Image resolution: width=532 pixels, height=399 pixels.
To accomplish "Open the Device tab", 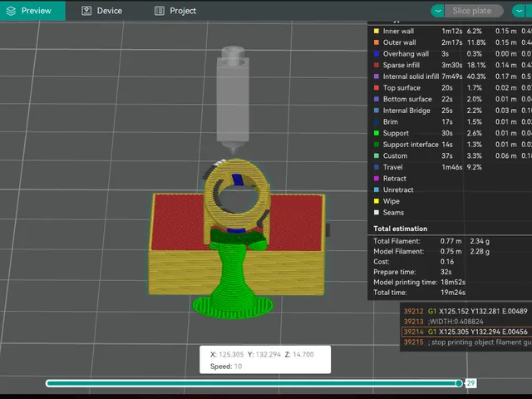I will click(x=101, y=11).
